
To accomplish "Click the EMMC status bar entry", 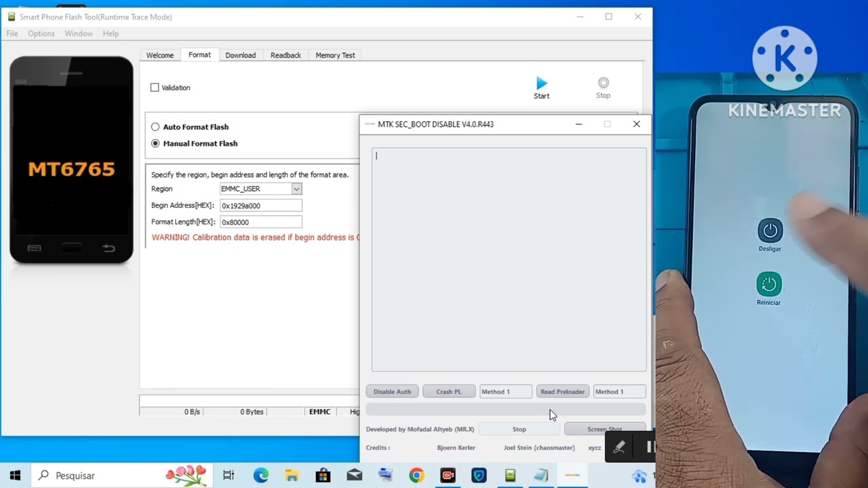I will click(320, 411).
